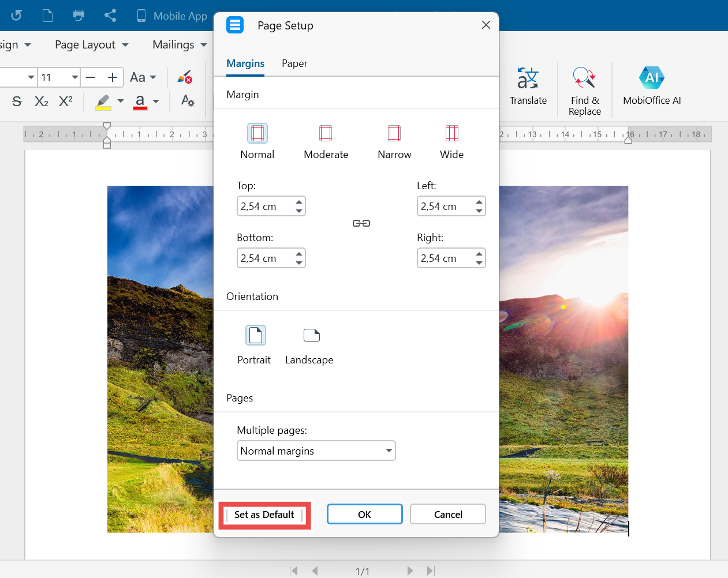Image resolution: width=728 pixels, height=578 pixels.
Task: Apply strikethrough formatting
Action: (x=17, y=102)
